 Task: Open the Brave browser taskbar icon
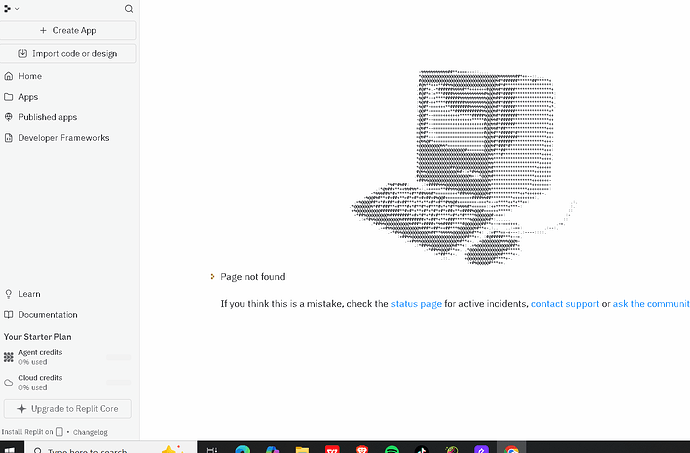(x=362, y=449)
